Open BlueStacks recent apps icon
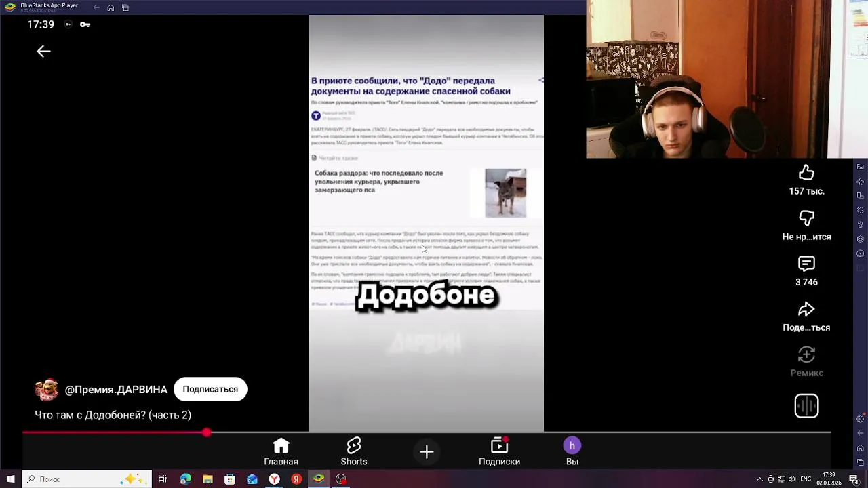 point(125,7)
